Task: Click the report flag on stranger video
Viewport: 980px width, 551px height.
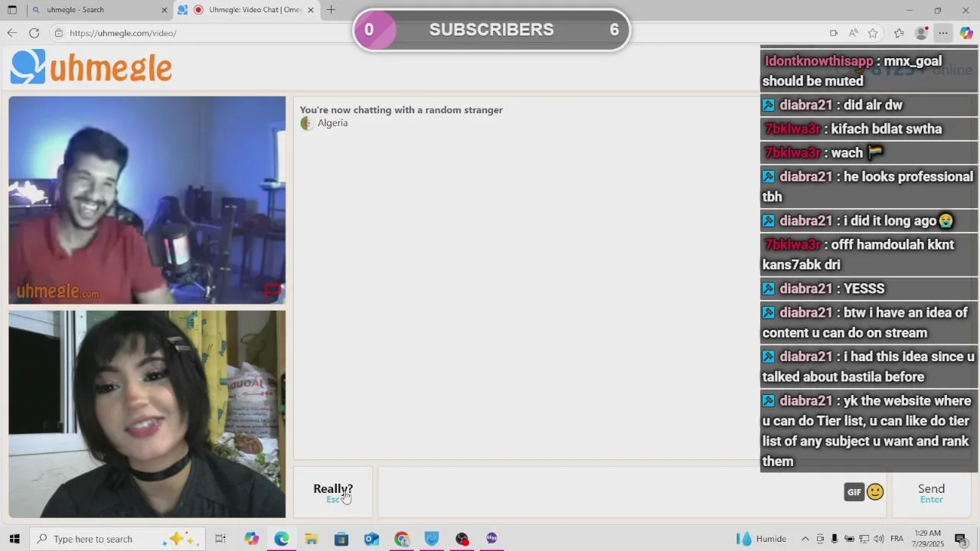Action: click(273, 291)
